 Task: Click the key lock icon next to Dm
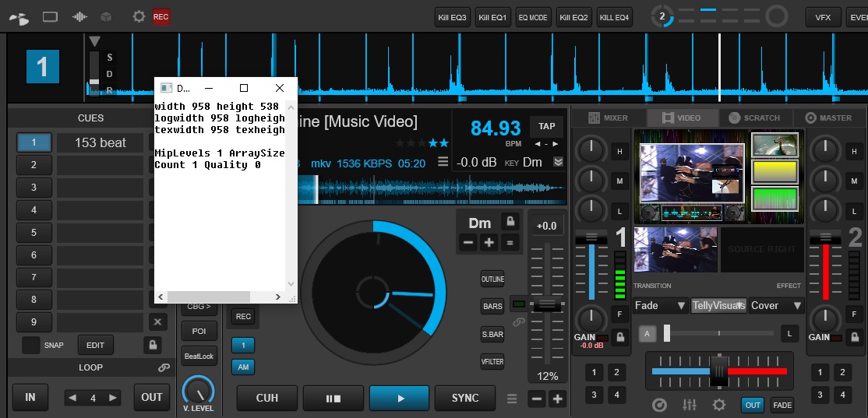coord(510,222)
